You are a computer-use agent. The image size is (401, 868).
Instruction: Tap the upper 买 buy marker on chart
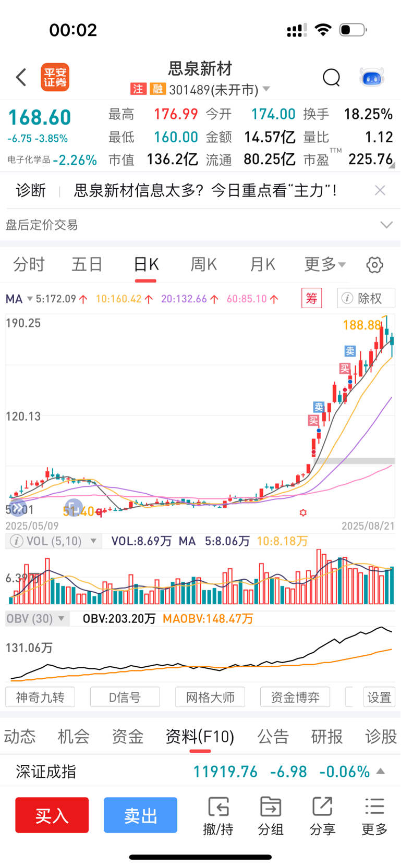[345, 369]
